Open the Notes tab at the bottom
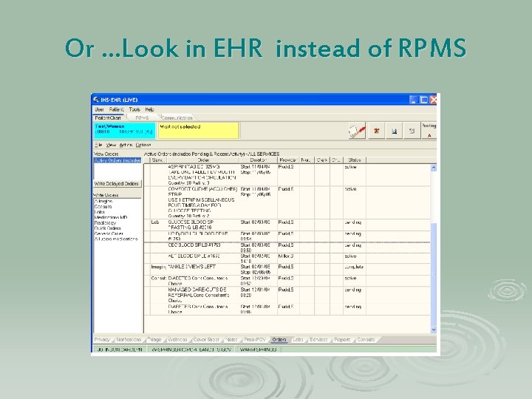The width and height of the screenshot is (532, 399). coord(231,339)
